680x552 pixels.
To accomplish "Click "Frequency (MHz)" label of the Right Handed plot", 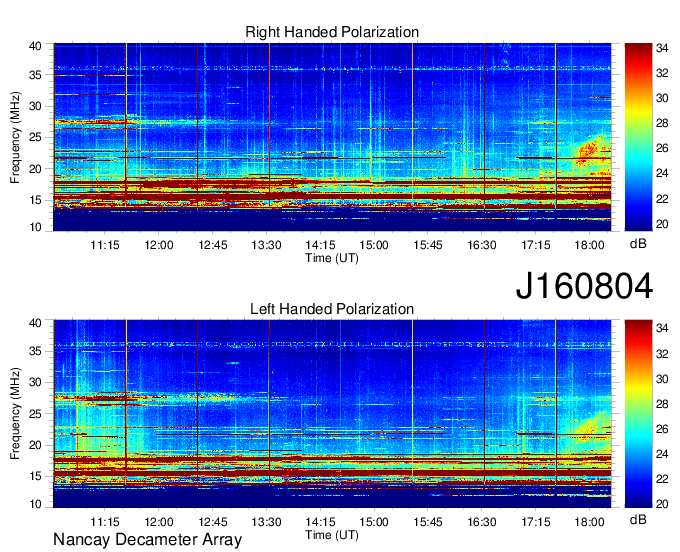I will coord(15,137).
